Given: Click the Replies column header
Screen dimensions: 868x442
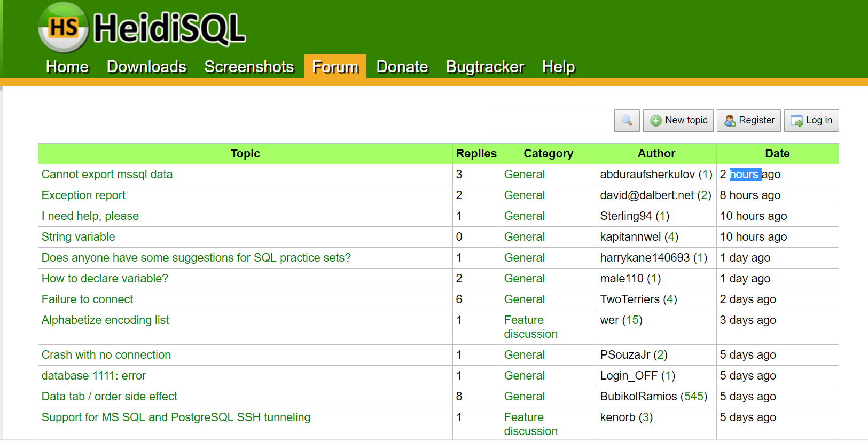Looking at the screenshot, I should (476, 154).
